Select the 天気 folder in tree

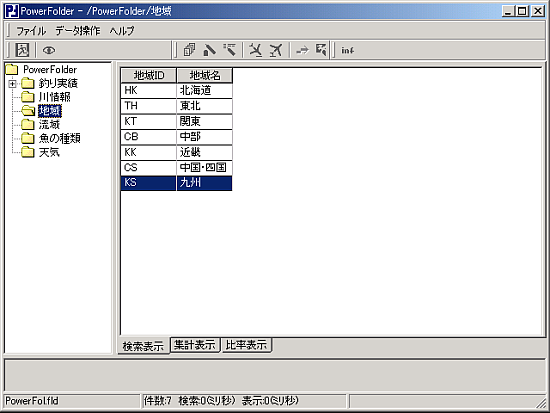[x=49, y=152]
